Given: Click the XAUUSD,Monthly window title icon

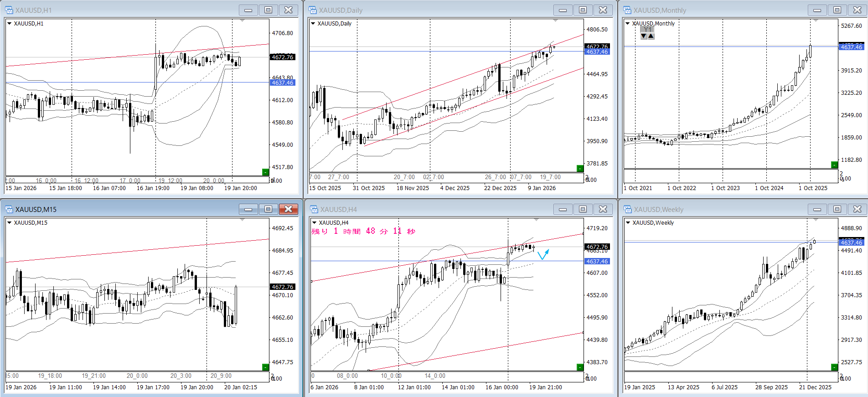Looking at the screenshot, I should [x=627, y=10].
